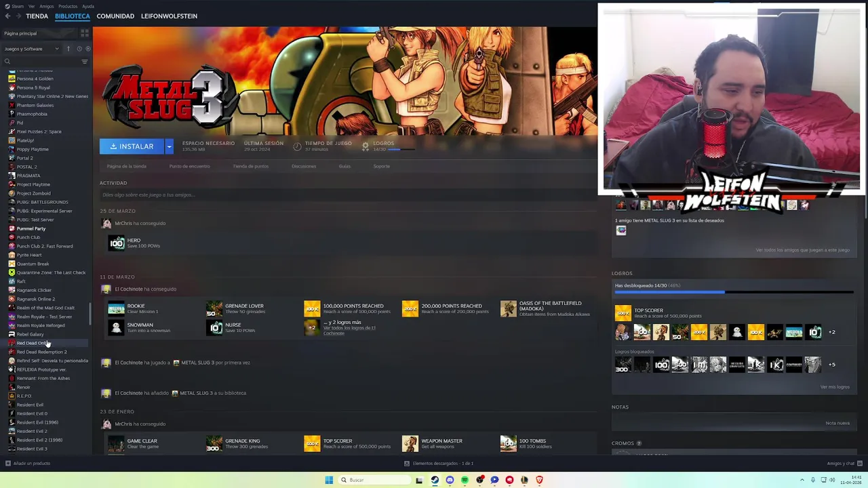
Task: Create a Nota nueva
Action: (837, 423)
